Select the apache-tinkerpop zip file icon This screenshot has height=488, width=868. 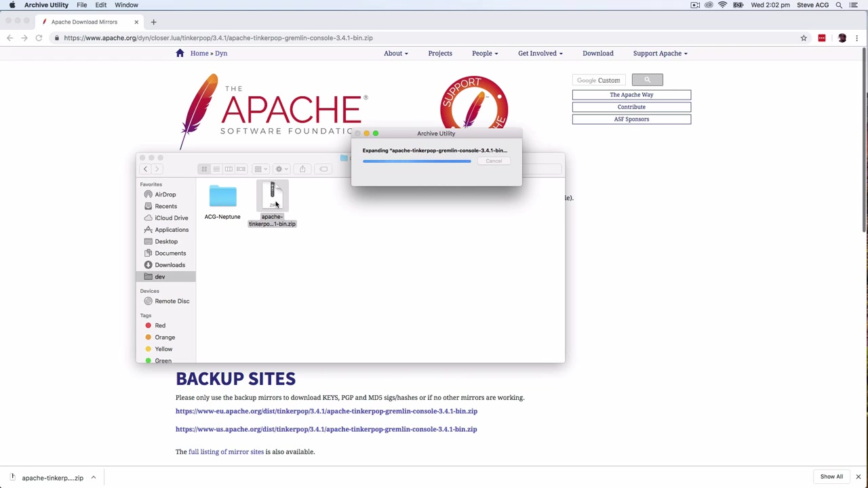tap(272, 196)
